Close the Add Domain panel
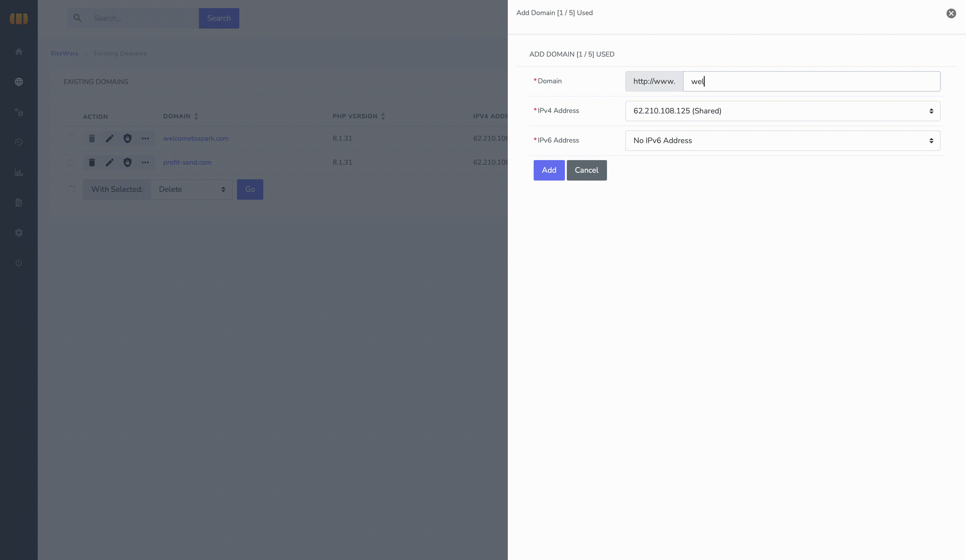This screenshot has width=966, height=560. (x=951, y=13)
